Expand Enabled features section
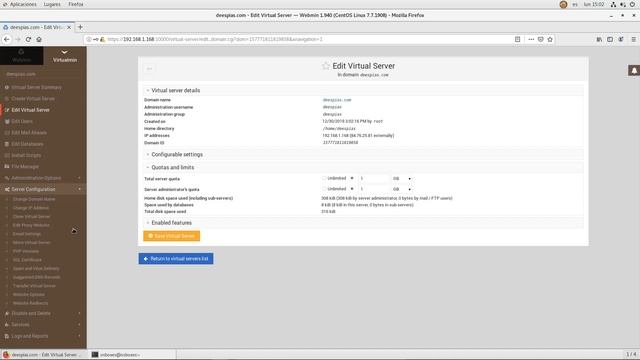Image resolution: width=640 pixels, height=360 pixels. click(171, 223)
